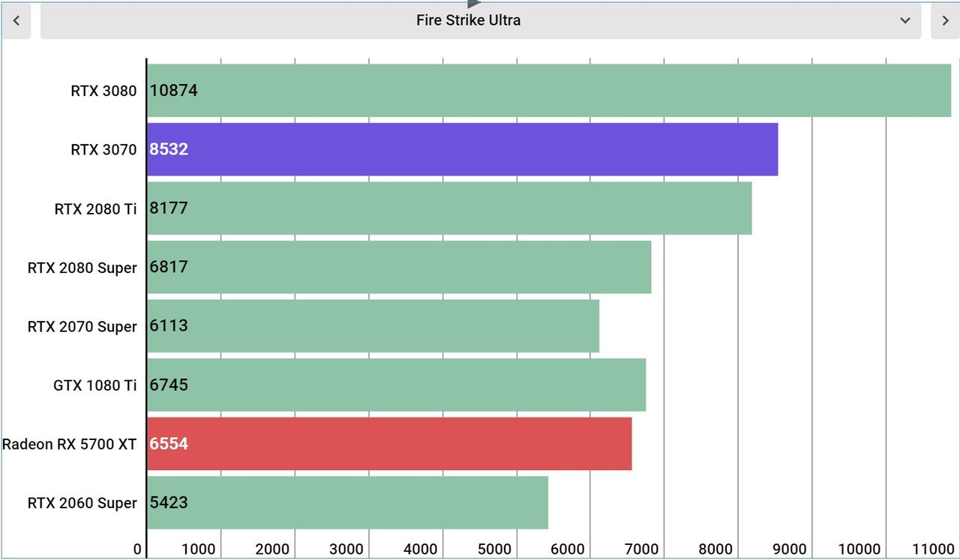Click the RTX 2070 Super axis label

click(x=82, y=326)
